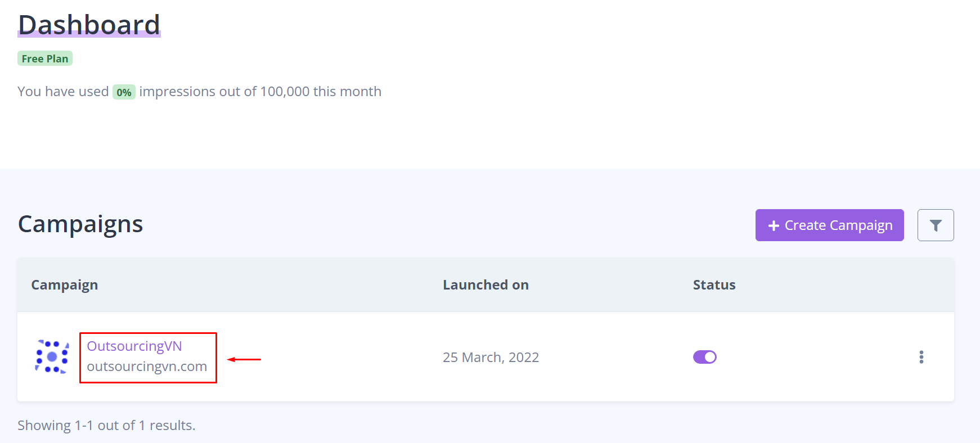980x443 pixels.
Task: Open the campaign filter funnel icon
Action: coord(935,225)
